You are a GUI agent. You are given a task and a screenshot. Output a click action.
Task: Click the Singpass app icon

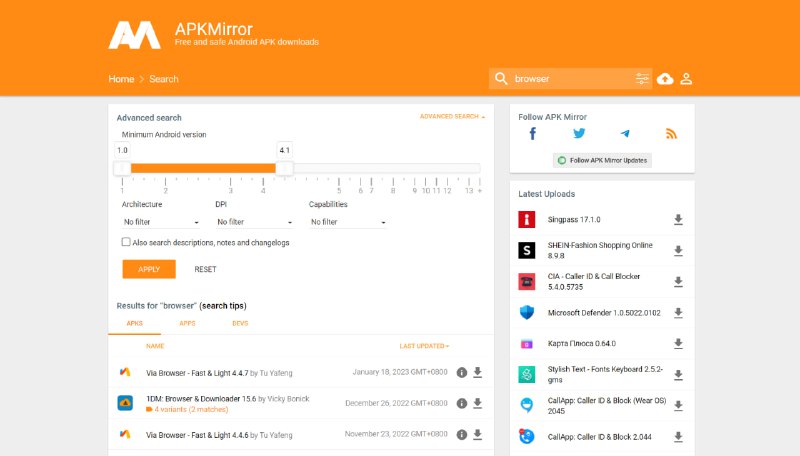(527, 219)
